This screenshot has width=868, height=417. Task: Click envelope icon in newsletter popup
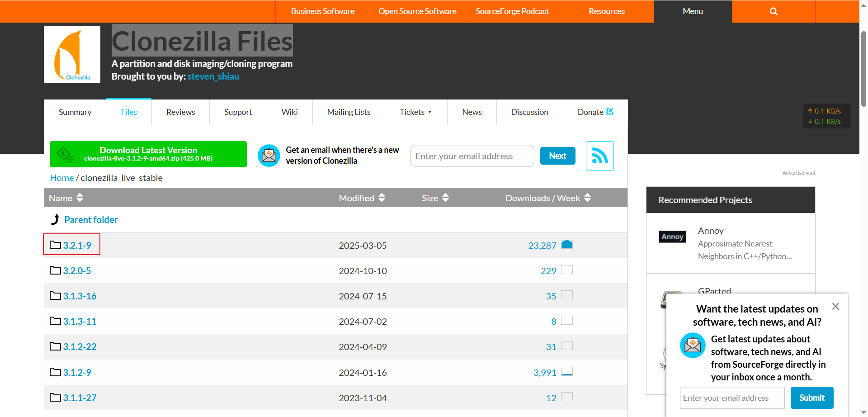click(x=693, y=345)
